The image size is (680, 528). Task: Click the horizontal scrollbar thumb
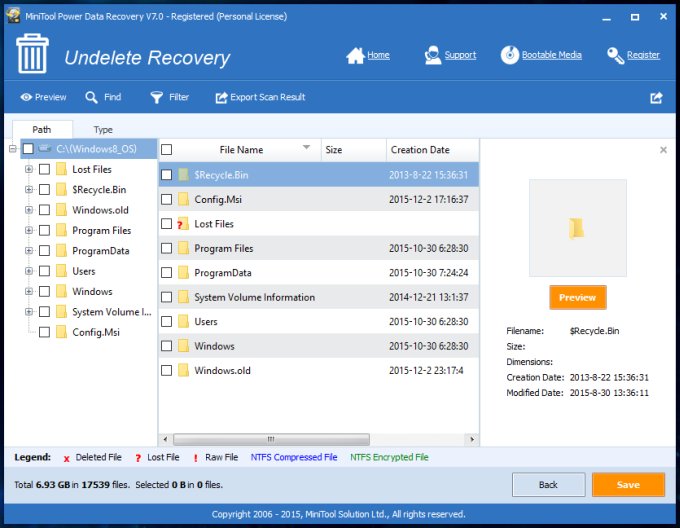coord(271,439)
